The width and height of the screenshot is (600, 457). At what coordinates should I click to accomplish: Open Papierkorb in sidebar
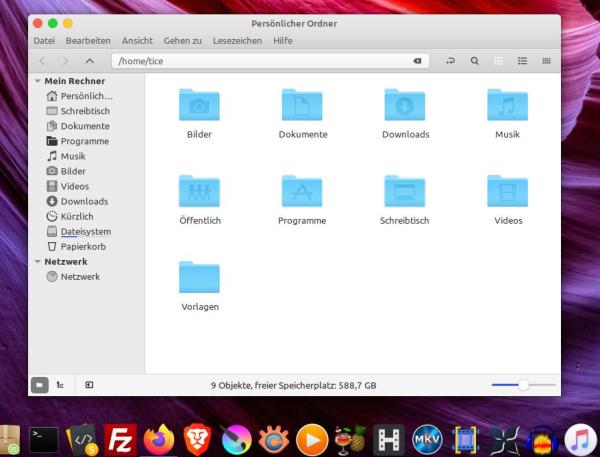[x=76, y=246]
